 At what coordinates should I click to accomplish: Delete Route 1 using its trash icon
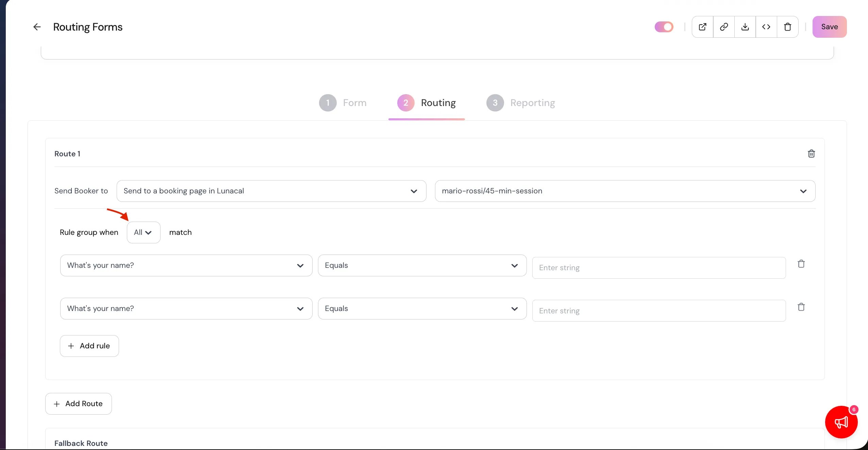pos(811,154)
